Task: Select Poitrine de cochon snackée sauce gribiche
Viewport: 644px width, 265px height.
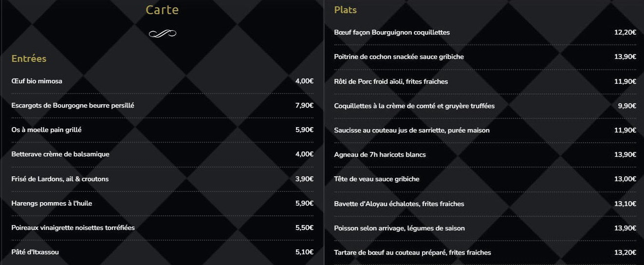Action: click(399, 57)
